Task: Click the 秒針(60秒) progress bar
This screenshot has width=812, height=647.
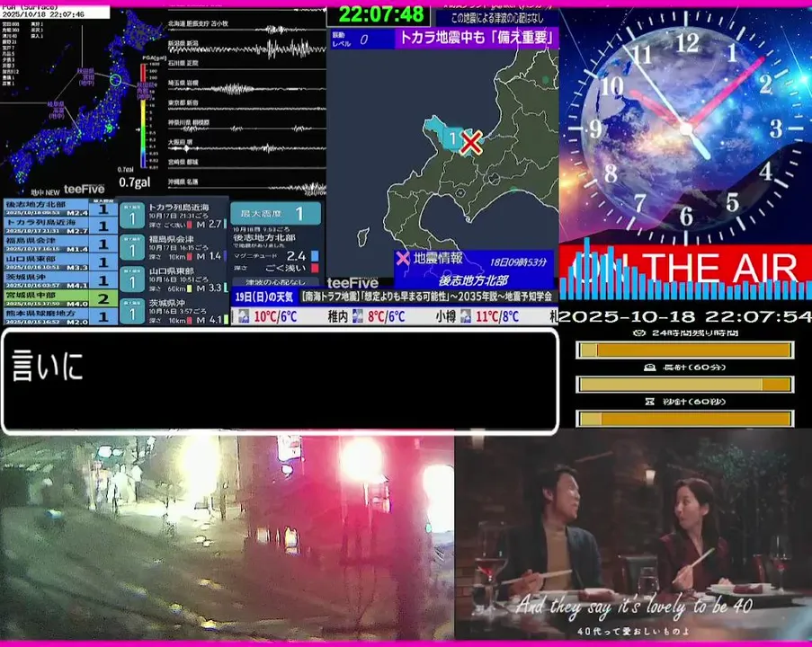Action: [x=684, y=418]
